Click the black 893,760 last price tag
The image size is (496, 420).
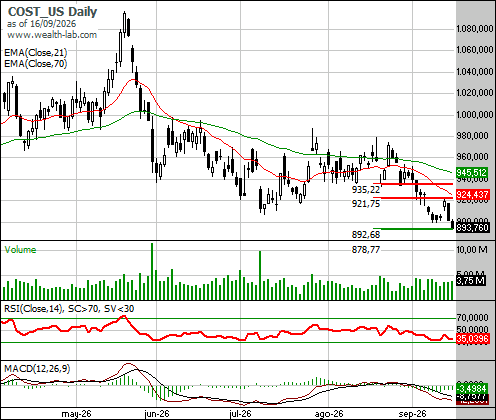pyautogui.click(x=472, y=228)
